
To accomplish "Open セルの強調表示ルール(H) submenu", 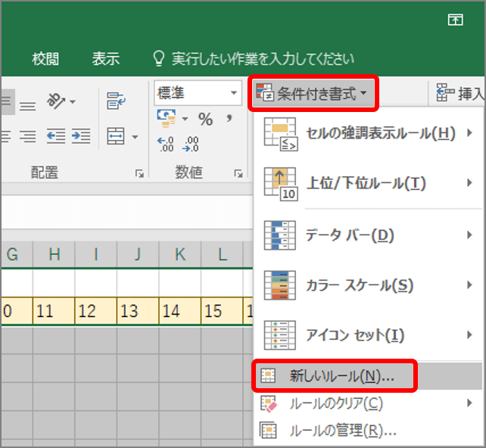I will pyautogui.click(x=368, y=133).
